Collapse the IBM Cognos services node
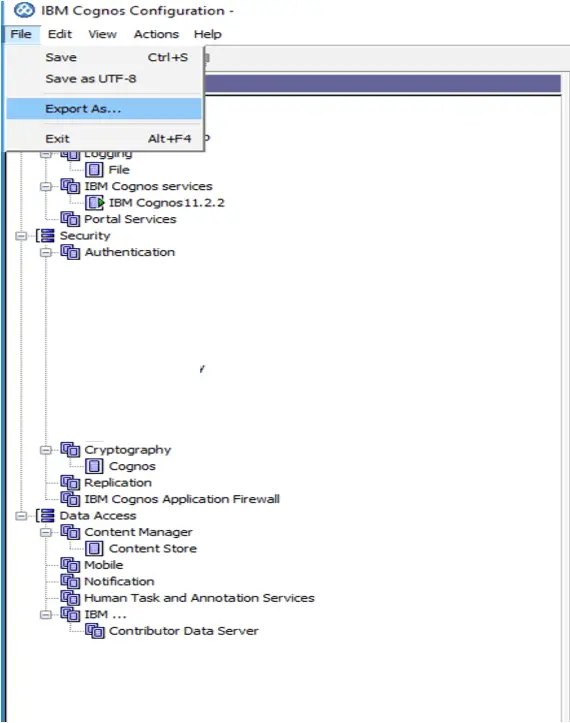The width and height of the screenshot is (570, 723). pos(46,187)
